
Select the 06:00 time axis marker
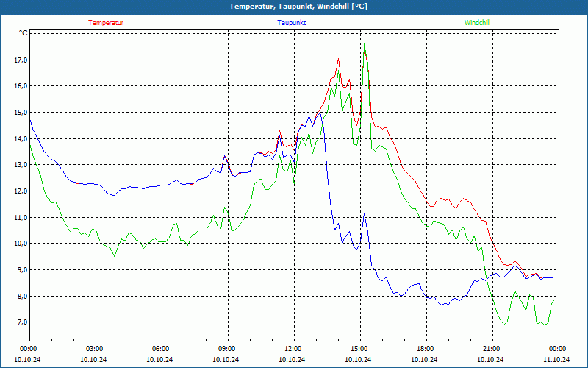(160, 348)
